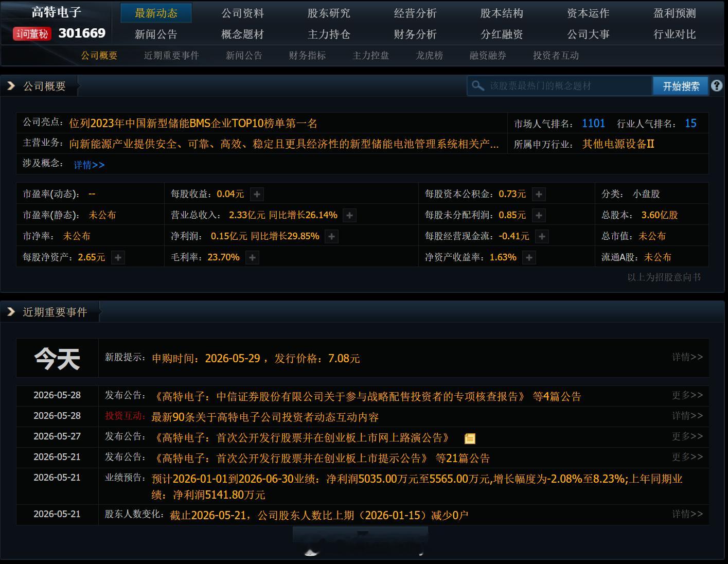Open the 新闻公告 main tab
Screen dimensions: 728x564
coord(156,34)
